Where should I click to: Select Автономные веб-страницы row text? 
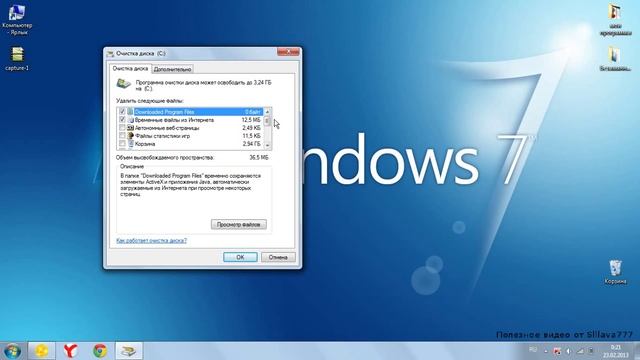click(167, 128)
